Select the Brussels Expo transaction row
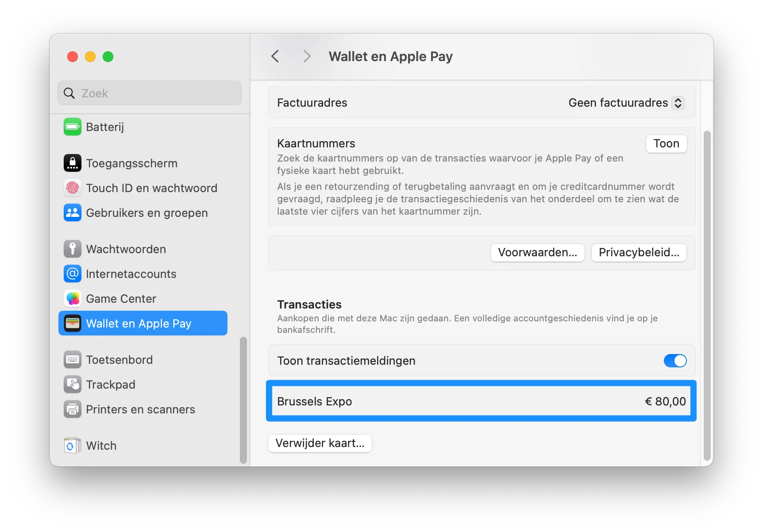 482,401
